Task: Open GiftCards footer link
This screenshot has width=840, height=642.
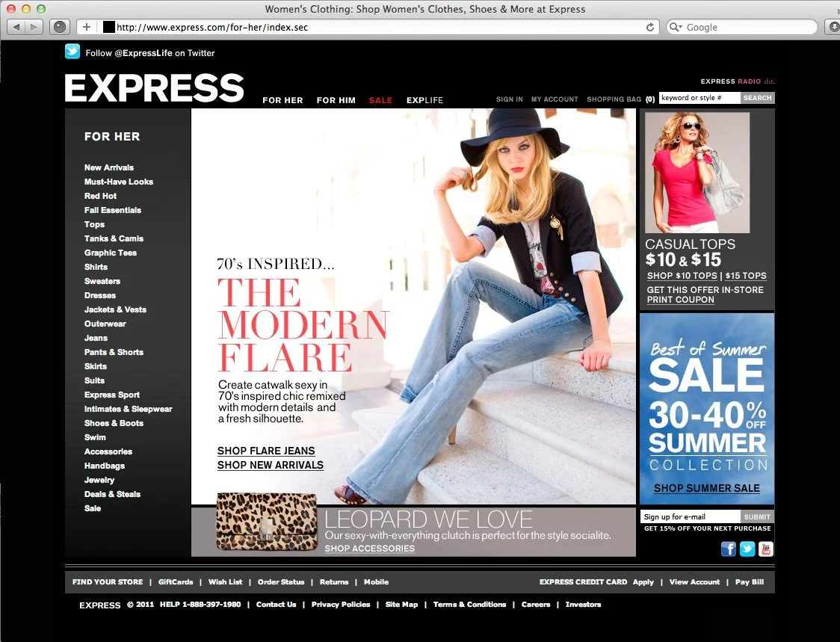Action: point(176,582)
